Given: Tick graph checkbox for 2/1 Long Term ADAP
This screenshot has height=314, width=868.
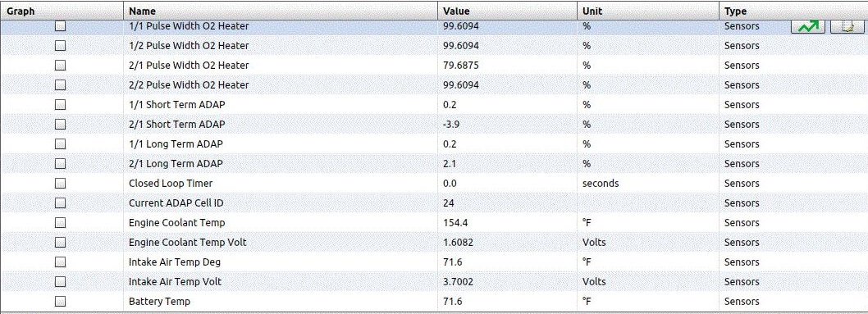Looking at the screenshot, I should (x=61, y=164).
